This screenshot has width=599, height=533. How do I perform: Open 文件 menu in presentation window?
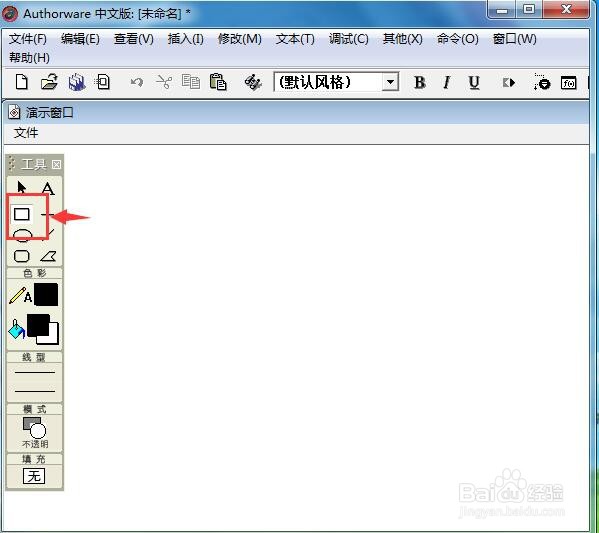pyautogui.click(x=26, y=133)
